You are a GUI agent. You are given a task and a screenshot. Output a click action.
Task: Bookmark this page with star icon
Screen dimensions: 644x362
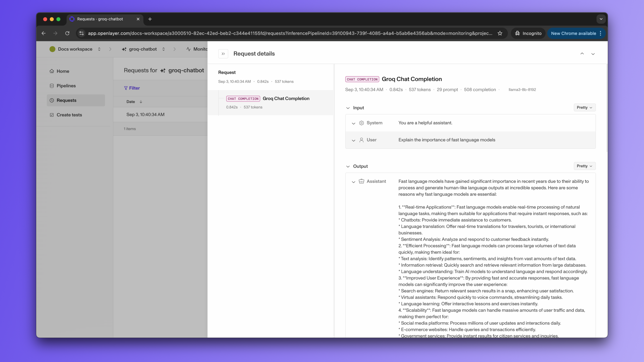coord(500,33)
